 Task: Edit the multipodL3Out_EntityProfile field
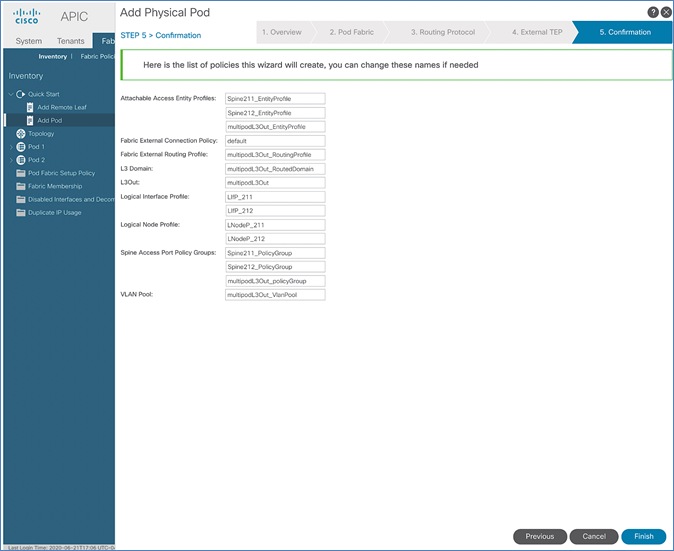[275, 127]
